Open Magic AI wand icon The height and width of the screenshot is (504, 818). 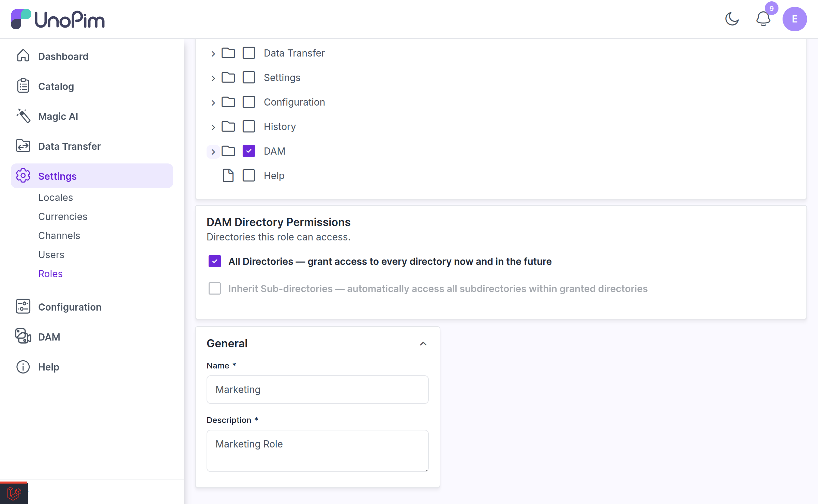(23, 116)
